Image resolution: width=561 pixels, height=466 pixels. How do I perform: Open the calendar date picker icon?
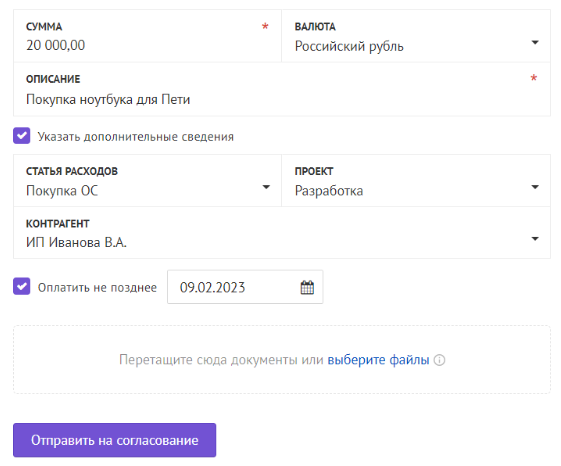(x=307, y=287)
